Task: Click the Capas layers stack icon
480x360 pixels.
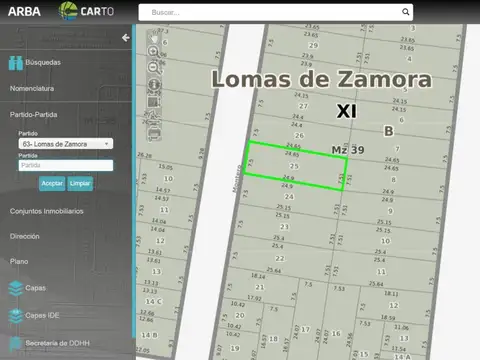Action: click(x=16, y=288)
